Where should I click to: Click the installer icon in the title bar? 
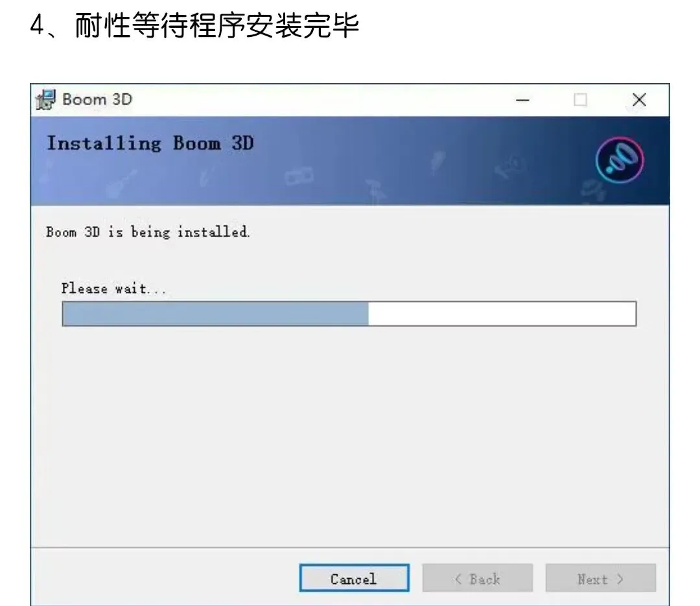coord(45,99)
